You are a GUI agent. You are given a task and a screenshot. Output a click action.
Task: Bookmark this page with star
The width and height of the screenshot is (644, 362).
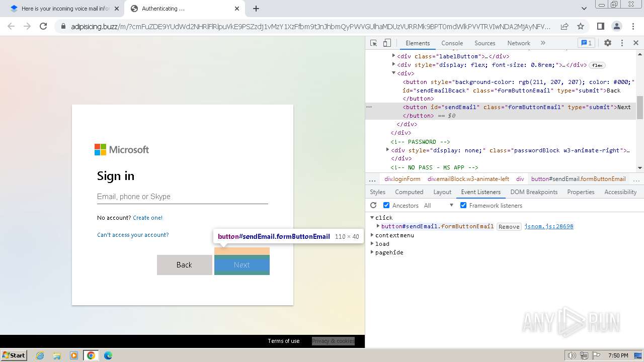click(x=581, y=26)
